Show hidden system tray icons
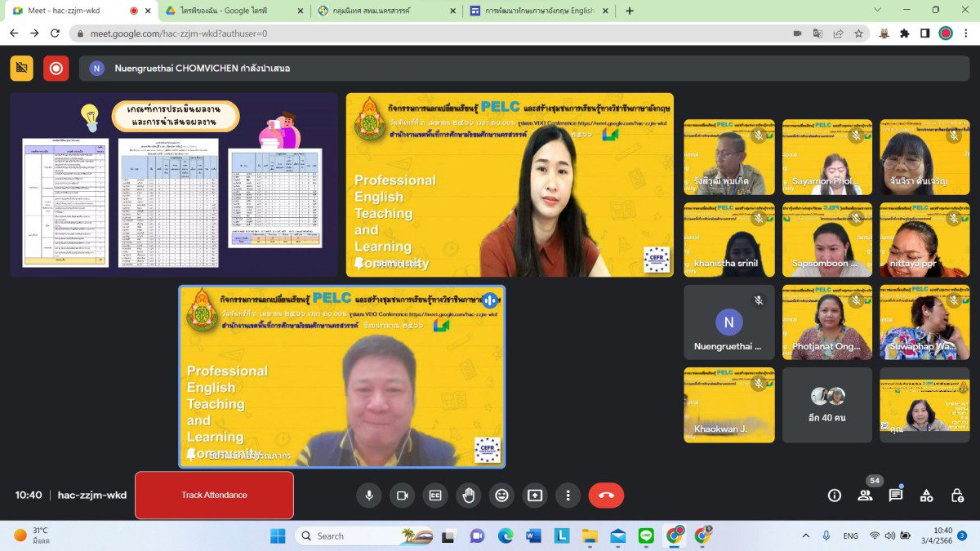 806,535
